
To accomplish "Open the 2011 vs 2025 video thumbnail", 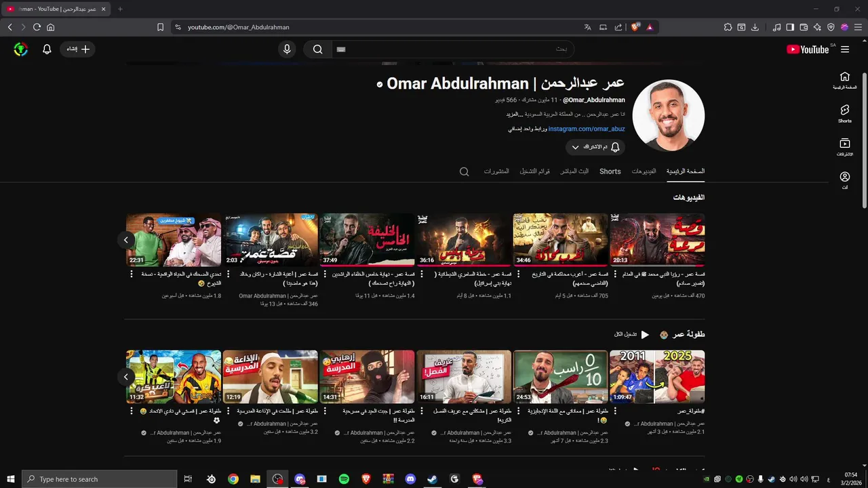I will pyautogui.click(x=657, y=377).
